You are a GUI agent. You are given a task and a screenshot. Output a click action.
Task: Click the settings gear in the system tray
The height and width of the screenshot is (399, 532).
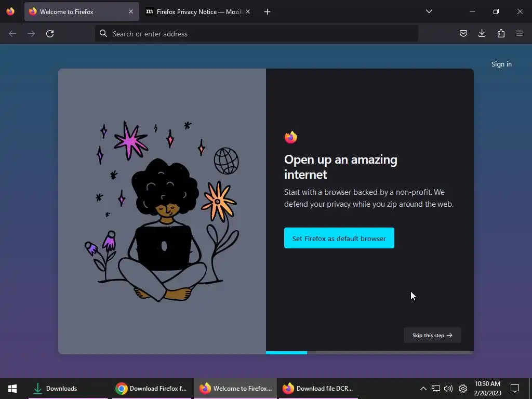click(463, 389)
